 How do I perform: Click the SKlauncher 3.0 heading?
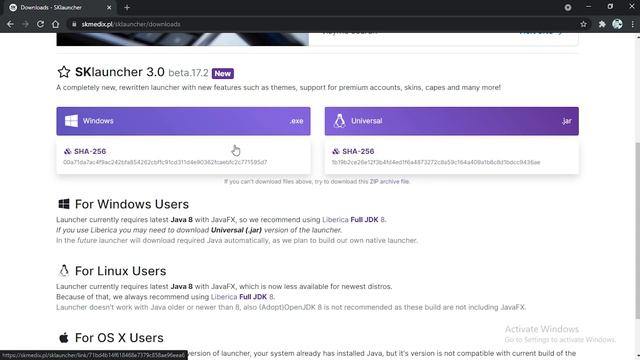pos(120,72)
